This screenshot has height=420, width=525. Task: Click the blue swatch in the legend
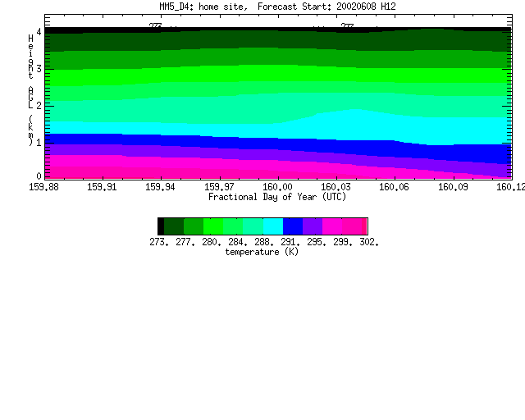(293, 226)
